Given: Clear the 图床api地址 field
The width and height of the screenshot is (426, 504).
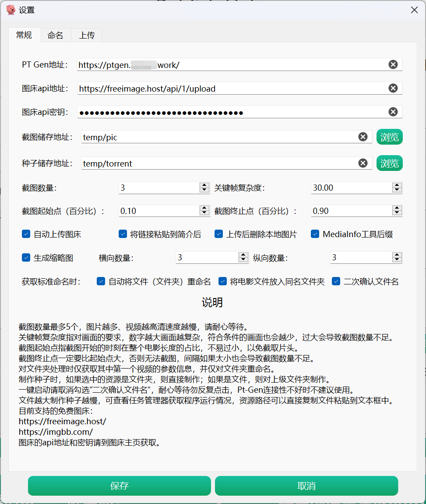Looking at the screenshot, I should tap(393, 88).
